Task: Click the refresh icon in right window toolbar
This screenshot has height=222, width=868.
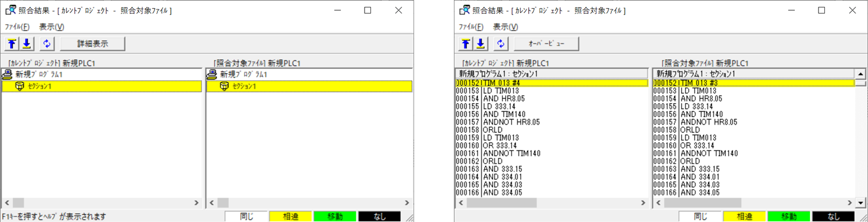Action: 501,44
